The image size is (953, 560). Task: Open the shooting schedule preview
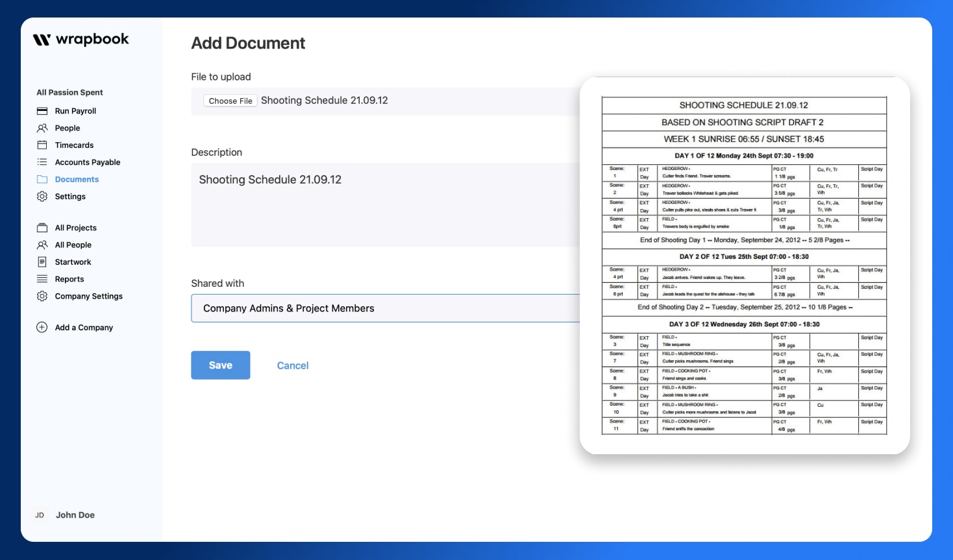click(745, 265)
